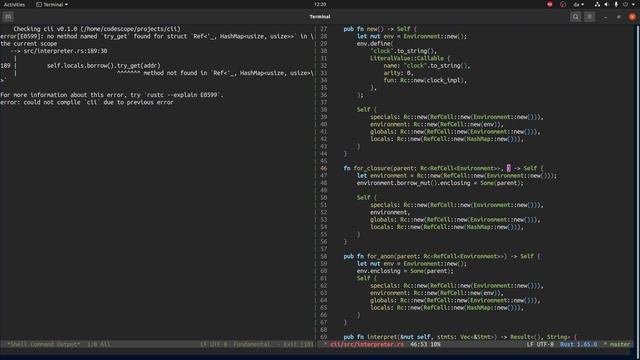Click the circular tray icon next to red indicator
Viewport: 640px width, 360px height.
[563, 4]
